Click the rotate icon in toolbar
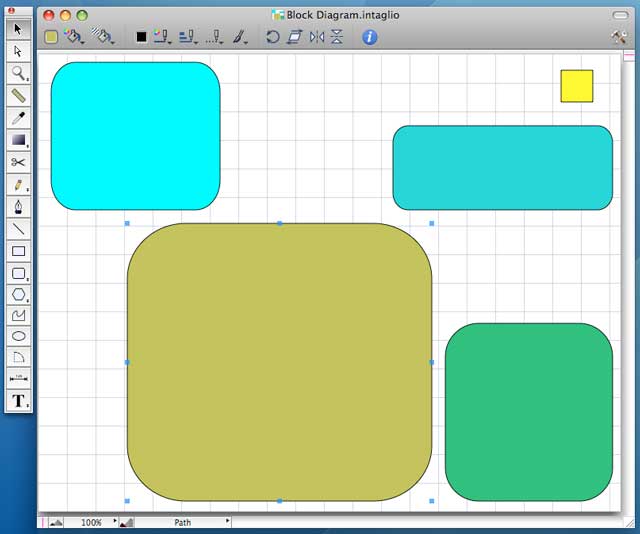The width and height of the screenshot is (640, 534). pos(273,37)
